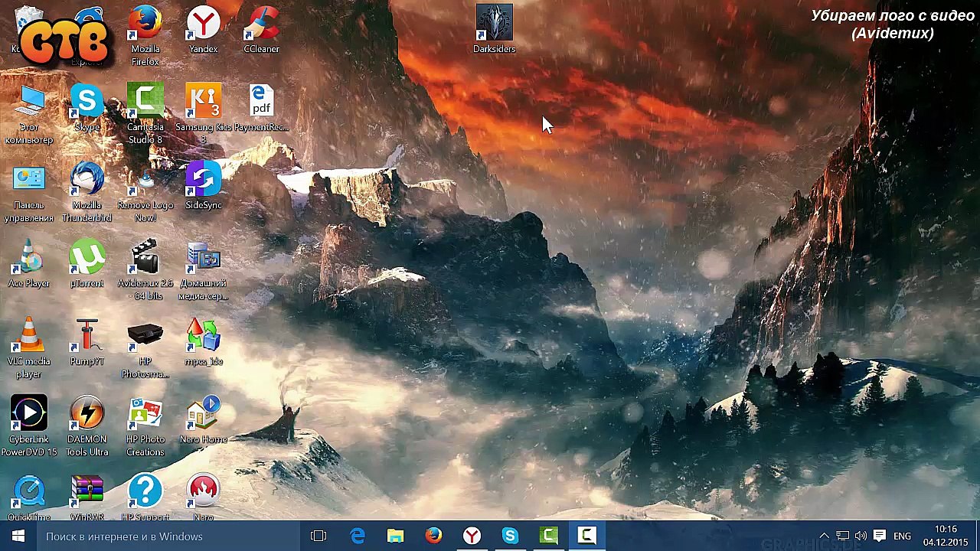Image resolution: width=980 pixels, height=551 pixels.
Task: Select the DAEMON Tools Ultra shortcut
Action: (87, 427)
